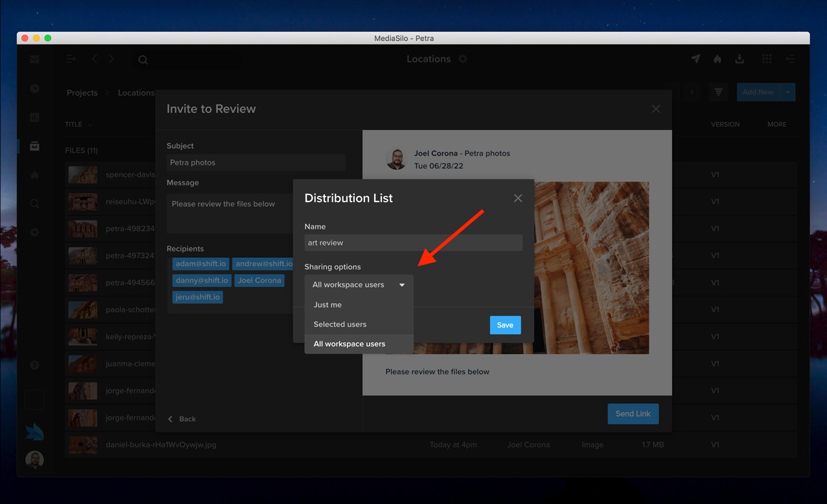Image resolution: width=827 pixels, height=504 pixels.
Task: Open the downloads icon in the top toolbar
Action: pos(740,59)
